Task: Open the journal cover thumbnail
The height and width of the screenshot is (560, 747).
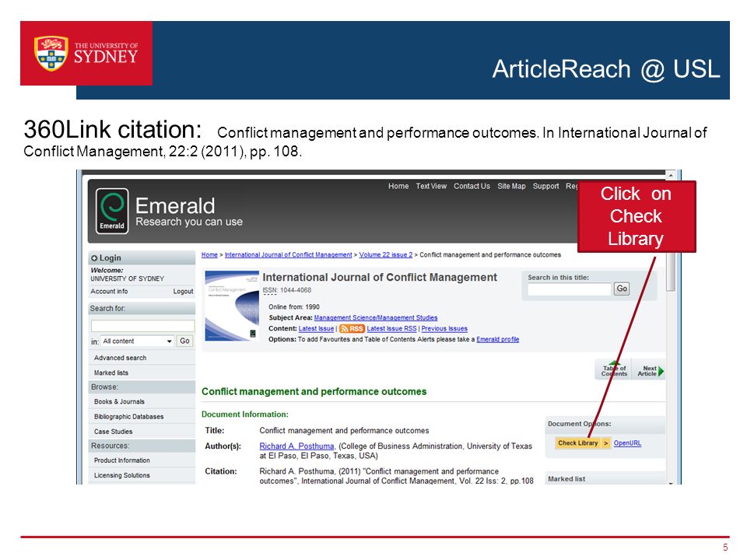Action: pos(232,306)
